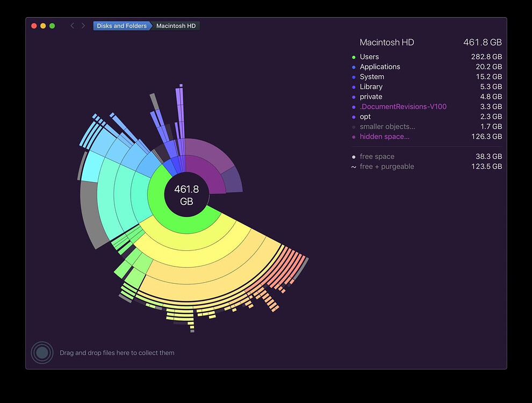Viewport: 532px width, 403px height.
Task: Click the free space row
Action: (x=427, y=156)
